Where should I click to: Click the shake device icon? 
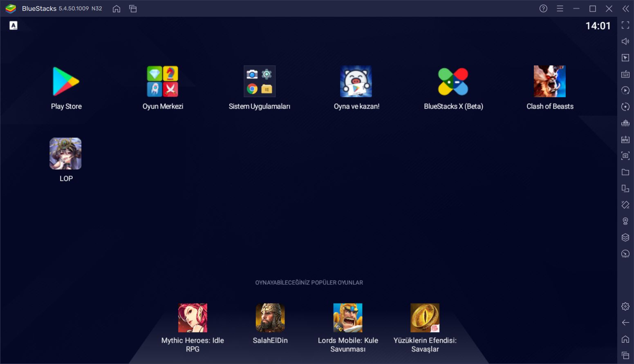click(x=625, y=205)
